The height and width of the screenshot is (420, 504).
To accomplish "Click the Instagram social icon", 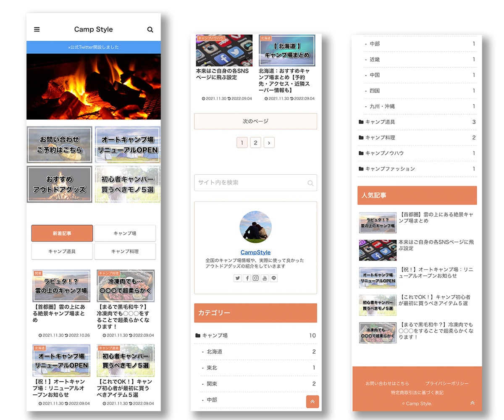I will click(x=256, y=278).
